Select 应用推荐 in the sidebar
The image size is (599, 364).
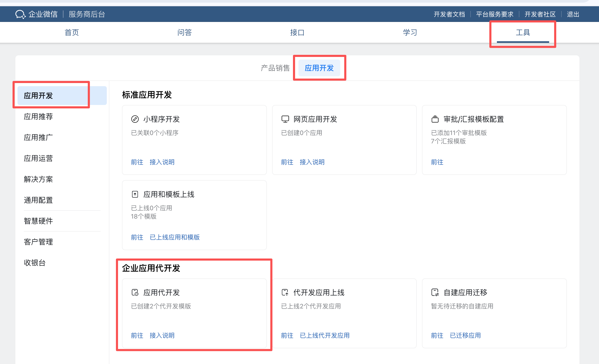click(38, 116)
